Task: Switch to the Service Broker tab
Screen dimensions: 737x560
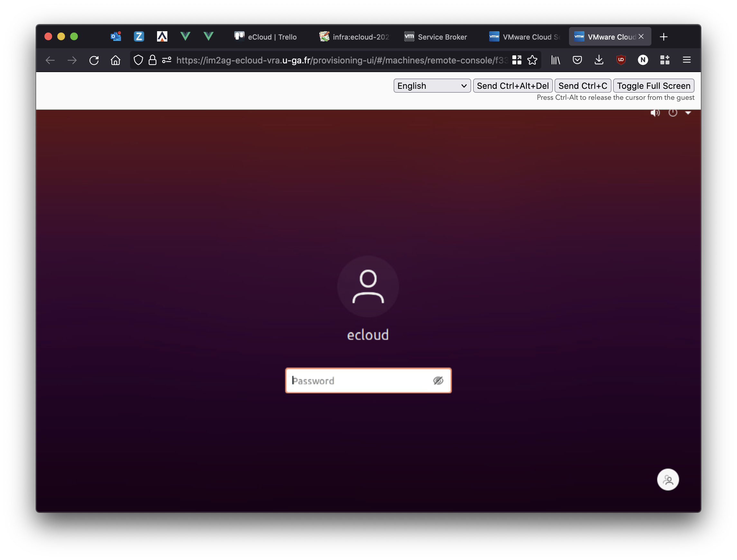Action: pyautogui.click(x=436, y=37)
